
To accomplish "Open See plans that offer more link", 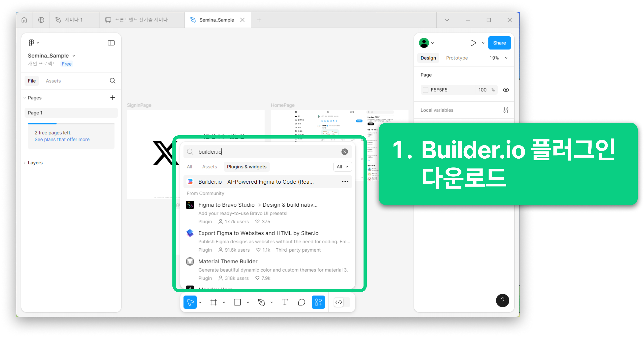I will tap(62, 139).
